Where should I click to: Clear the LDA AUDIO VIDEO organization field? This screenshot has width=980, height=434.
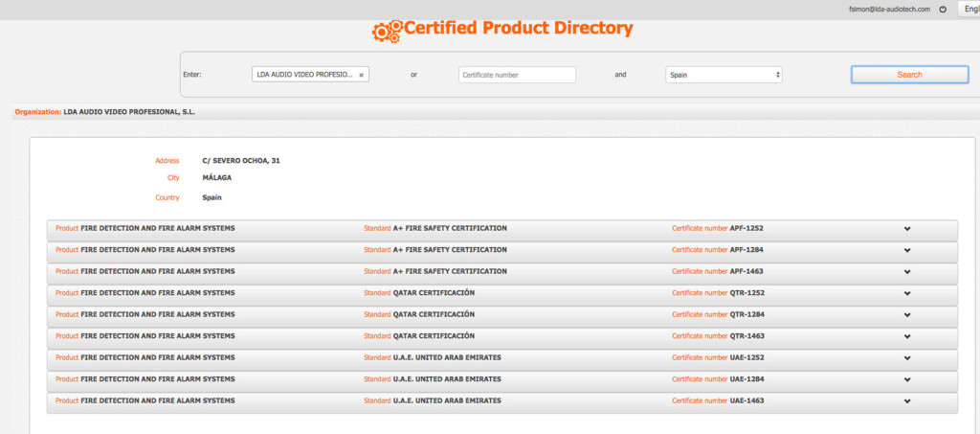point(361,75)
